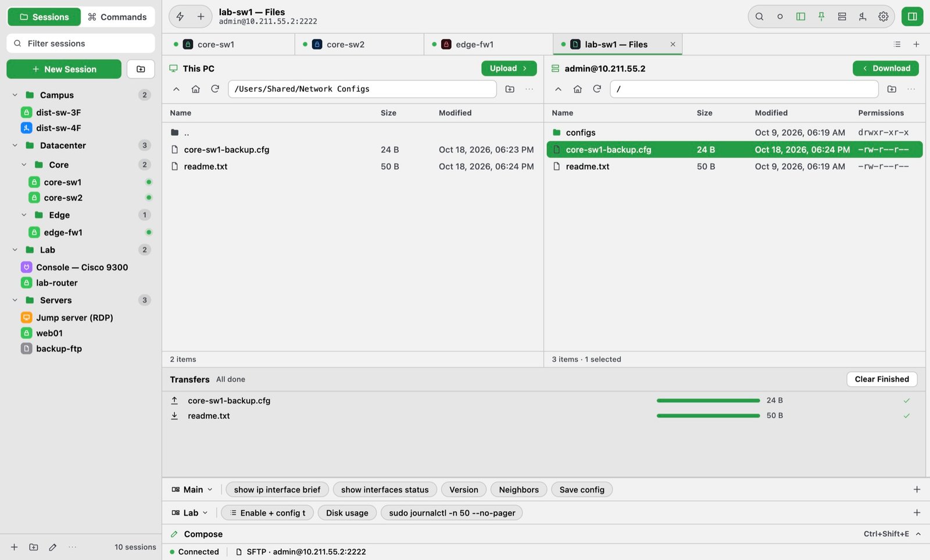Collapse the Datacenter folder group

click(x=15, y=145)
